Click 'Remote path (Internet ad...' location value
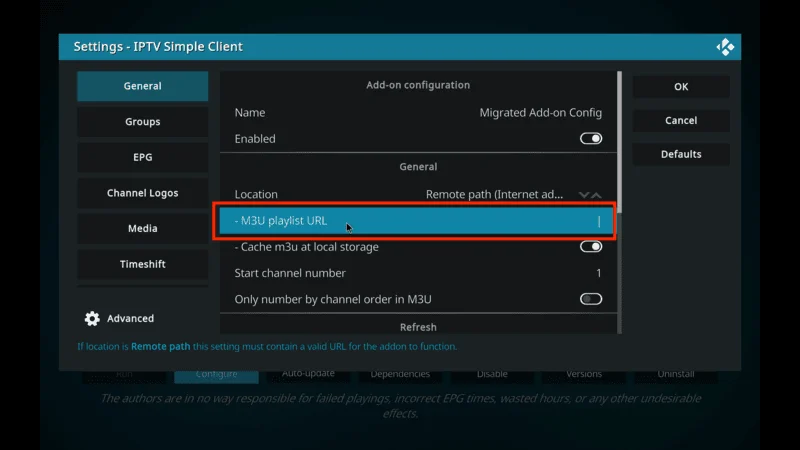Viewport: 800px width, 450px height. pos(494,194)
